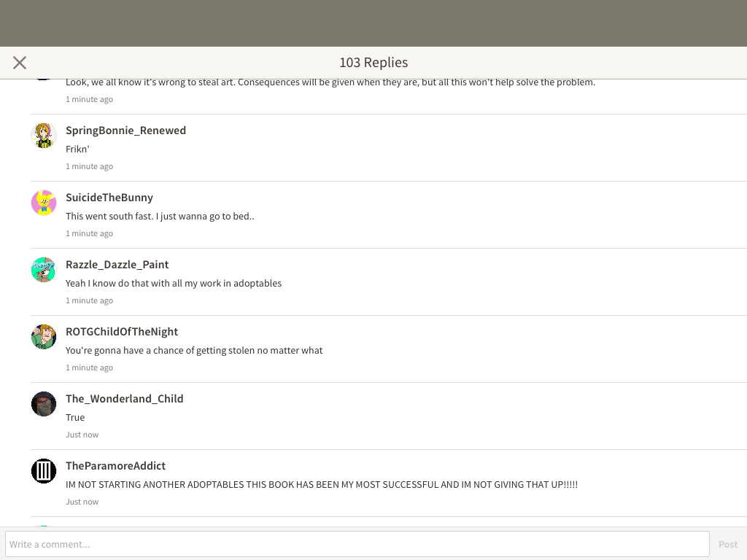Visit ROTGChildOfTheNight's profile via username
This screenshot has width=747, height=560.
[122, 332]
